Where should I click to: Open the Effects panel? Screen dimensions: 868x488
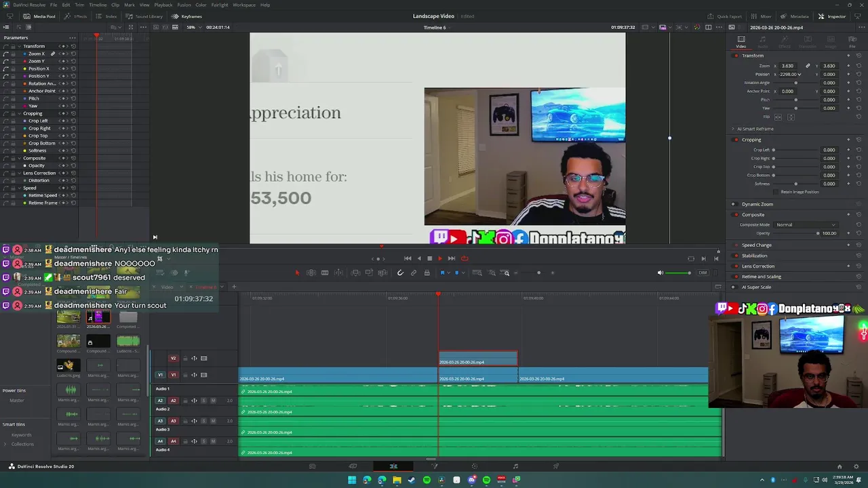tap(76, 16)
